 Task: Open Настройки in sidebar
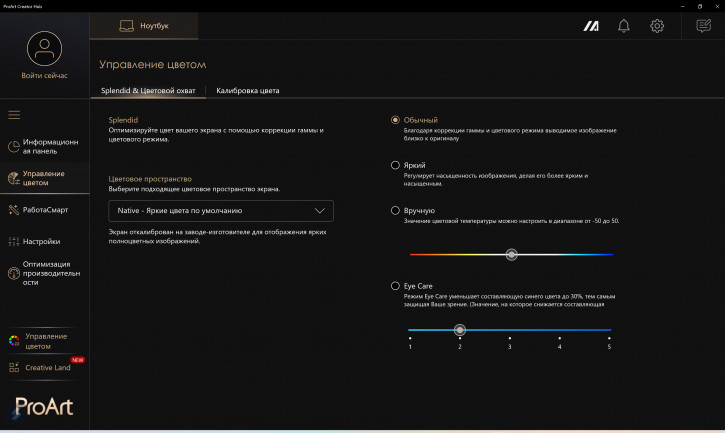pyautogui.click(x=44, y=241)
